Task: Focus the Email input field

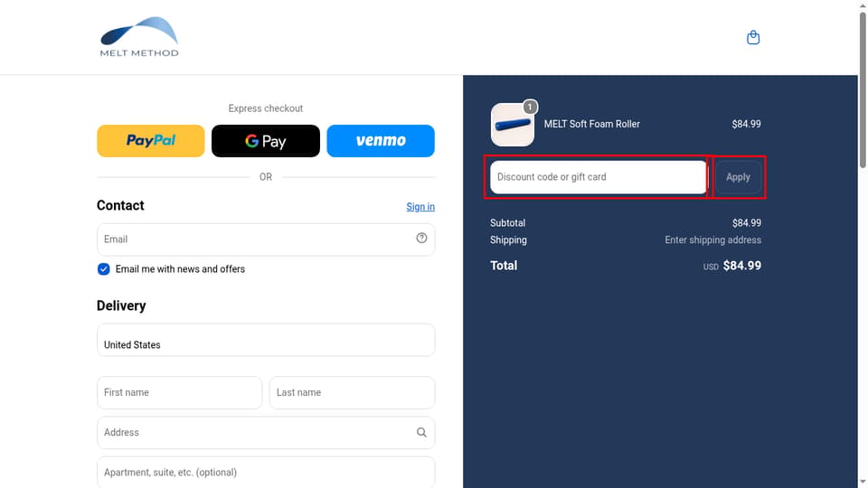Action: point(266,239)
